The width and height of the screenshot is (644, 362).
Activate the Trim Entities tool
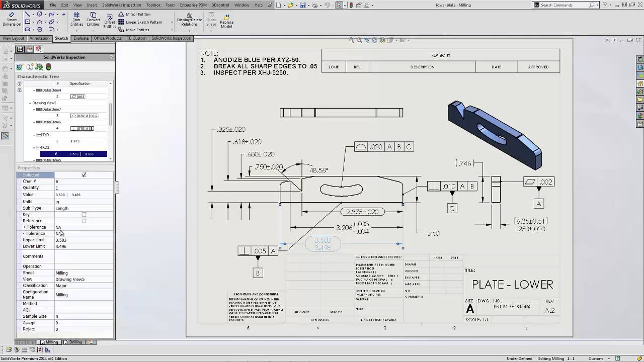(x=76, y=20)
